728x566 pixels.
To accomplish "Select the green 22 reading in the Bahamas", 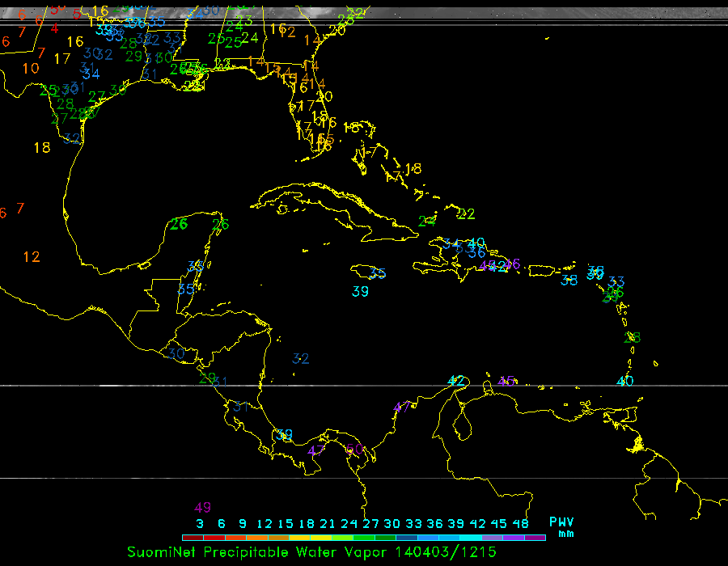I will coord(466,214).
